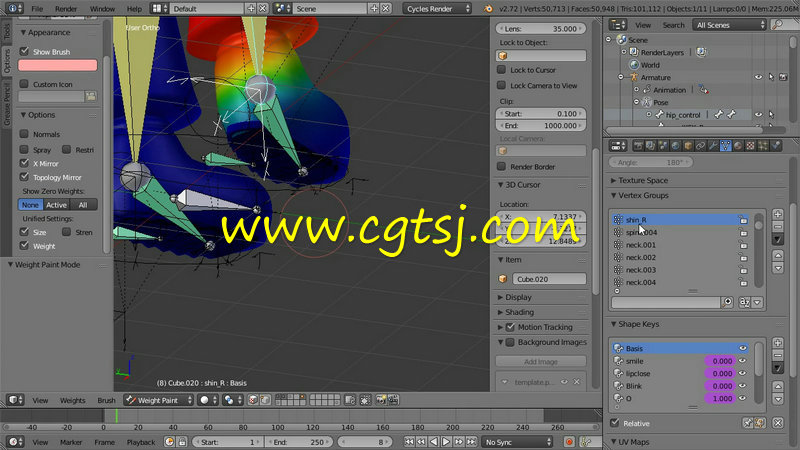The image size is (800, 450).
Task: Click Marker menu in timeline
Action: pos(71,442)
